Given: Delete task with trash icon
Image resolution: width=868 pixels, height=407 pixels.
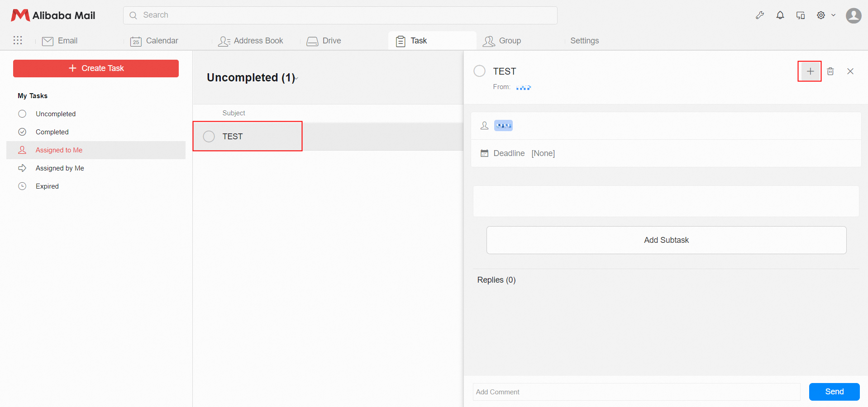Looking at the screenshot, I should click(x=830, y=71).
